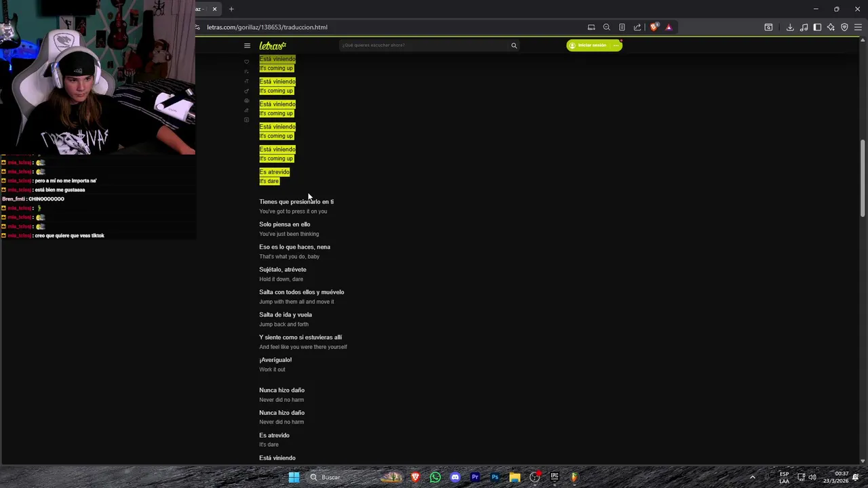The width and height of the screenshot is (868, 488).
Task: Open Brave from the taskbar
Action: click(x=416, y=477)
